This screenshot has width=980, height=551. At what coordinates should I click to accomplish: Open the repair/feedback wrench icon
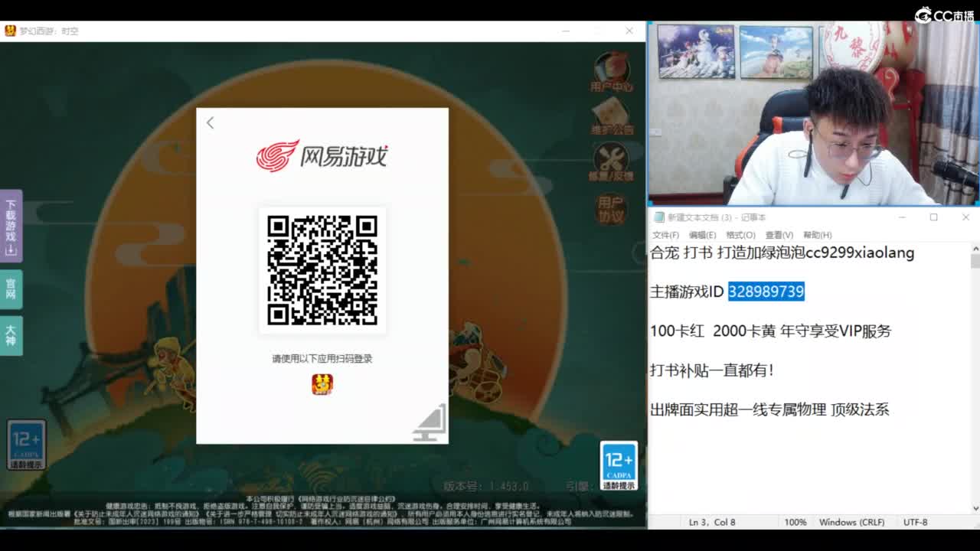(x=611, y=163)
